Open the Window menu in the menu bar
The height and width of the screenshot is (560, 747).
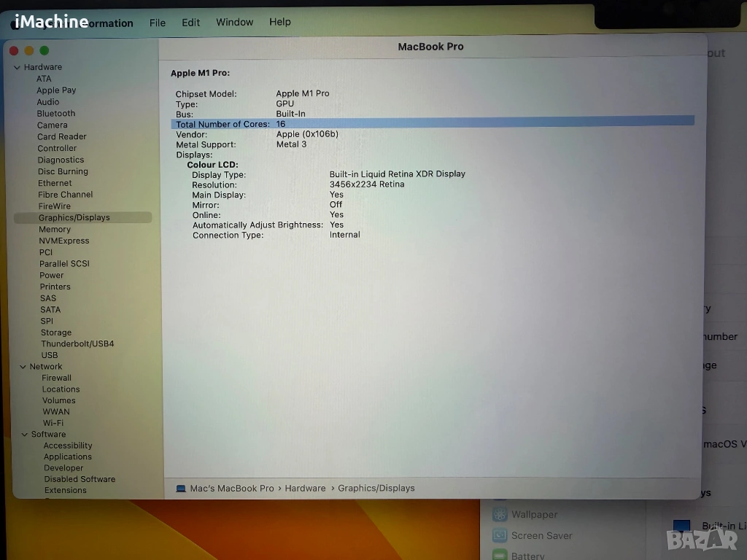[x=234, y=22]
